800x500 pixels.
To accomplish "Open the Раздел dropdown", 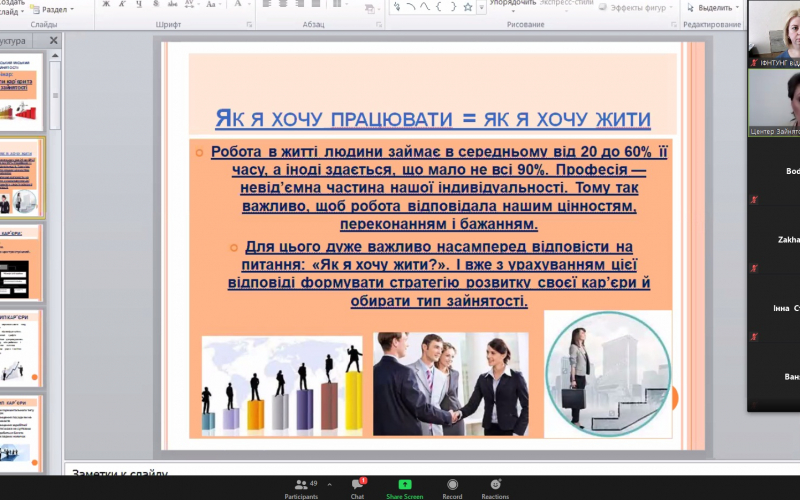I will pos(53,9).
